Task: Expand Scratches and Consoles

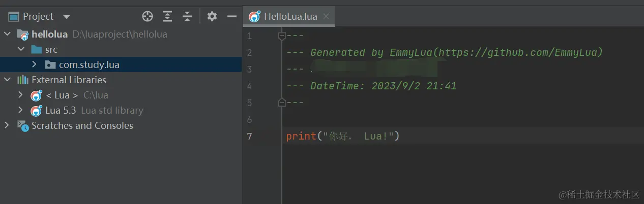Action: pos(8,125)
